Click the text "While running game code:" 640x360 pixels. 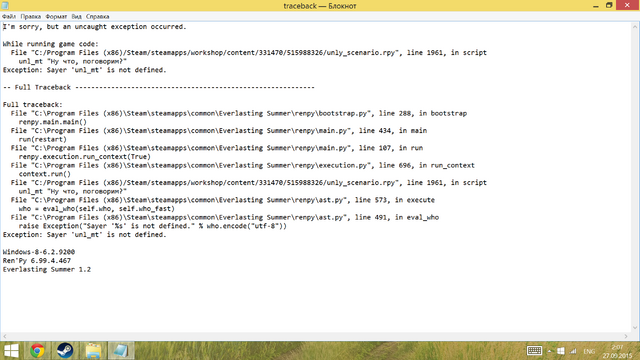point(51,44)
